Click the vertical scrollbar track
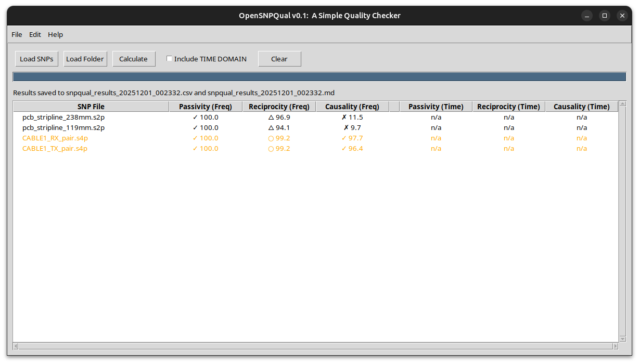The height and width of the screenshot is (364, 639). coord(622,222)
